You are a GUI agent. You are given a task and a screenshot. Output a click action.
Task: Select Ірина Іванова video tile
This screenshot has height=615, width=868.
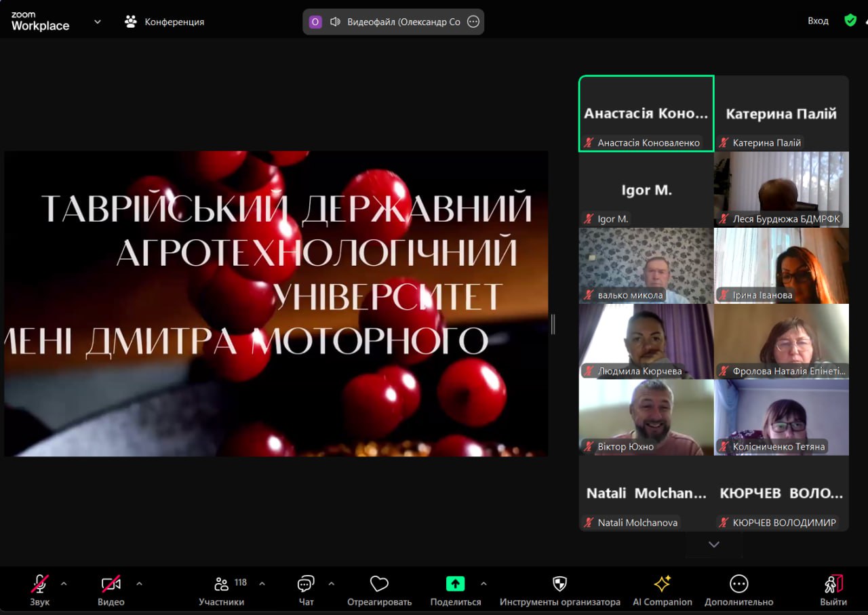click(781, 265)
